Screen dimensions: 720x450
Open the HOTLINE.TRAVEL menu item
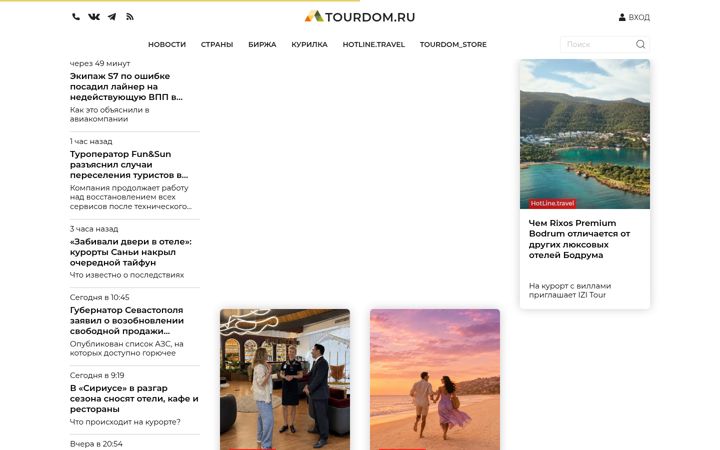(373, 45)
